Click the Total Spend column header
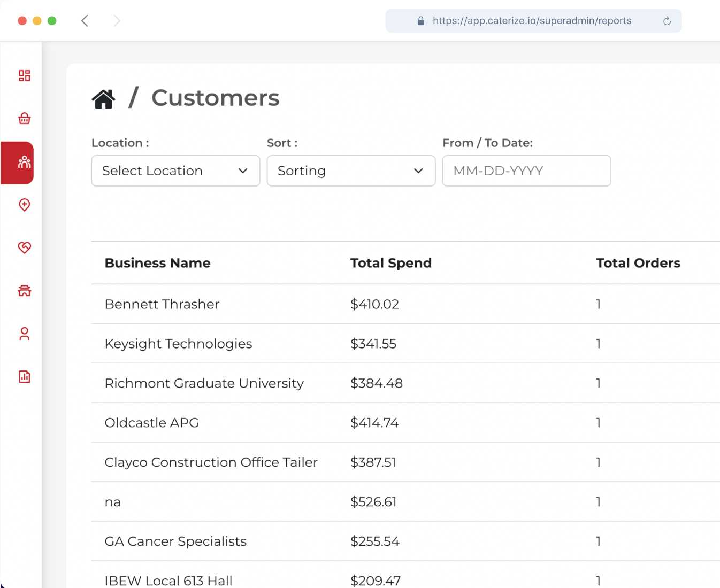720x588 pixels. coord(390,263)
